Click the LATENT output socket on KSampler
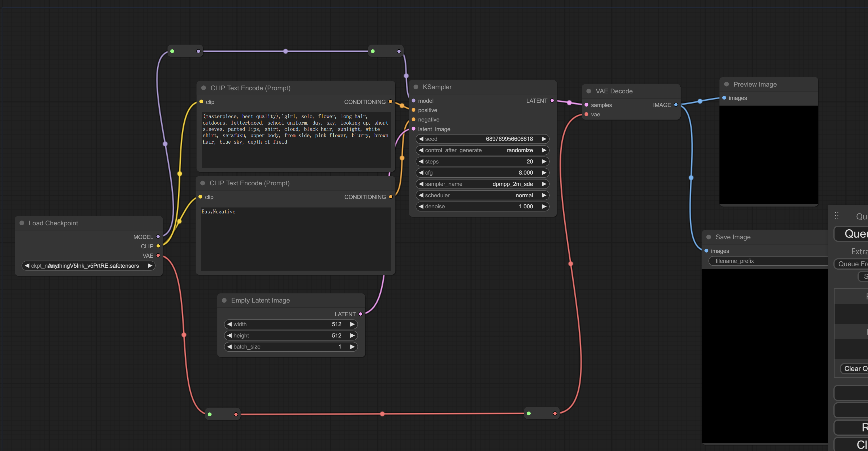Screen dimensions: 868x451 552,100
